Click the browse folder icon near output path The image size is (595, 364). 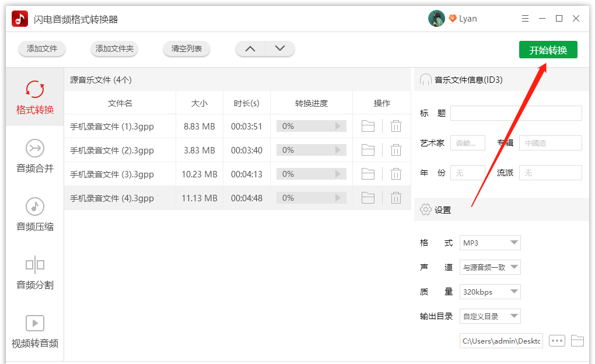pos(577,341)
